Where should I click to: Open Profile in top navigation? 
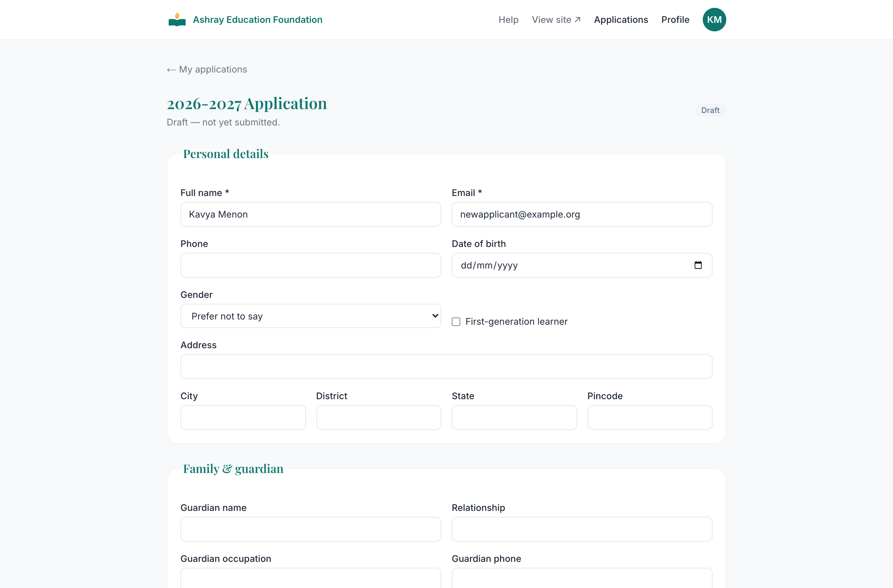675,20
